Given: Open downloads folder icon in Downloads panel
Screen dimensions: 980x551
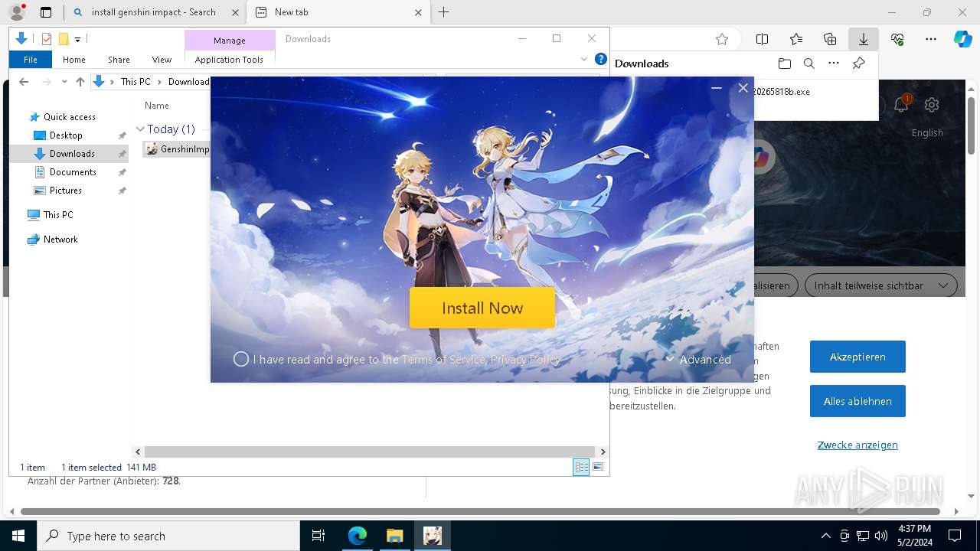Looking at the screenshot, I should pyautogui.click(x=784, y=64).
